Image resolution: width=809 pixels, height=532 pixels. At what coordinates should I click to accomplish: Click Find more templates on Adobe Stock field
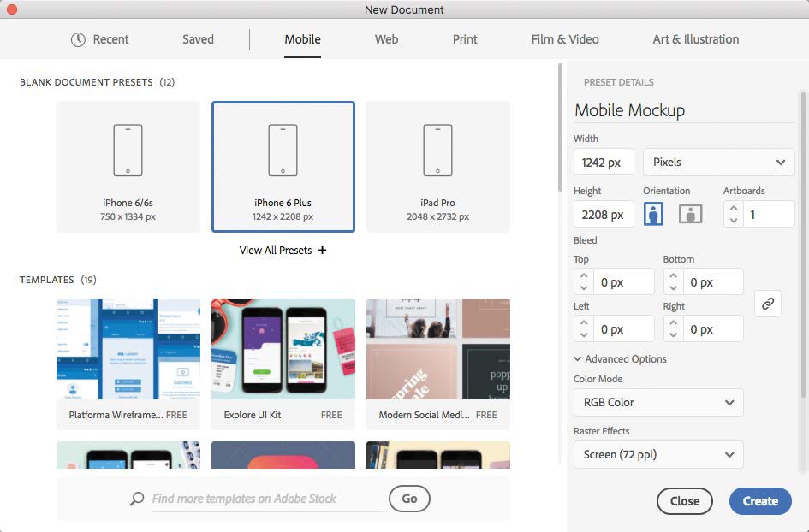point(267,499)
